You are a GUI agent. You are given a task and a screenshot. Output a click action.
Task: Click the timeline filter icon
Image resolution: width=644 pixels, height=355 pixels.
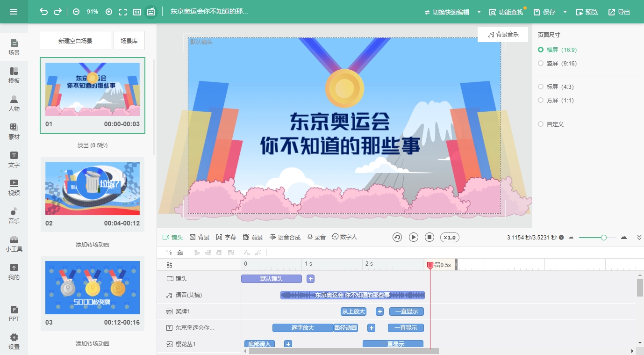pyautogui.click(x=169, y=253)
